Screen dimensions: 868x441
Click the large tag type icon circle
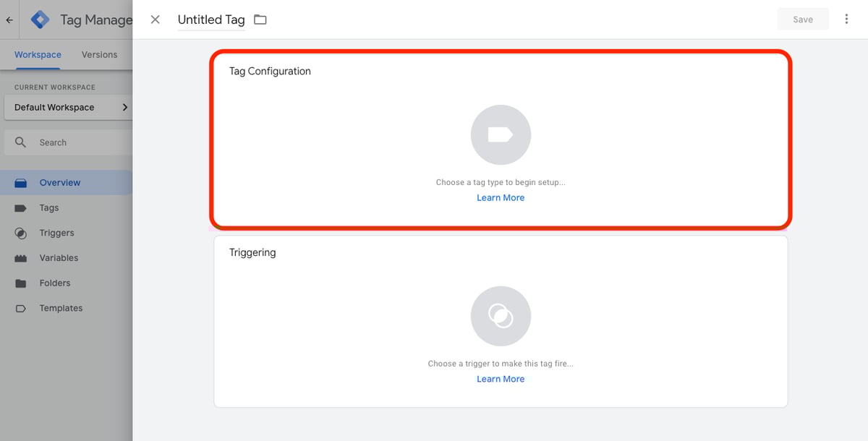[501, 135]
